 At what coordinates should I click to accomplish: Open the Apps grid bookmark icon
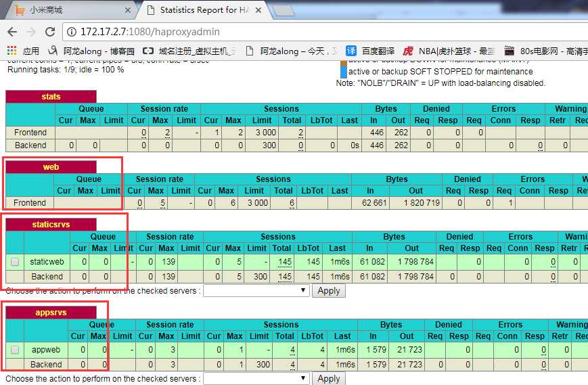pyautogui.click(x=12, y=51)
